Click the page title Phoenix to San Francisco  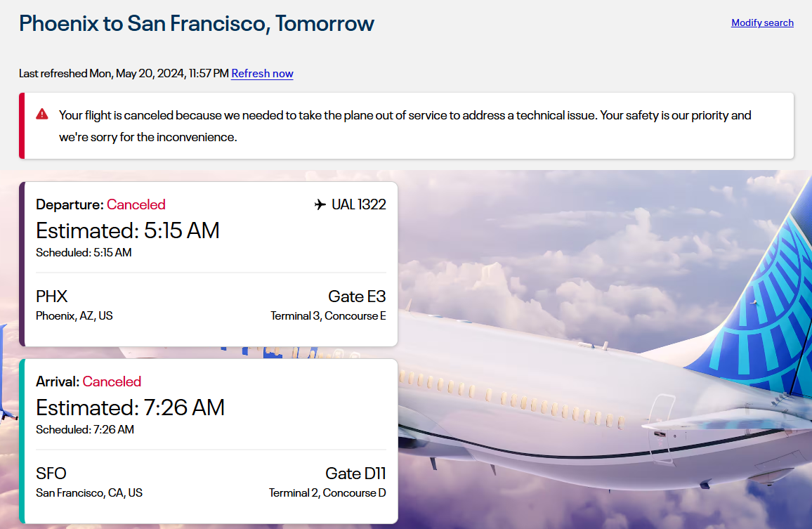(x=197, y=23)
